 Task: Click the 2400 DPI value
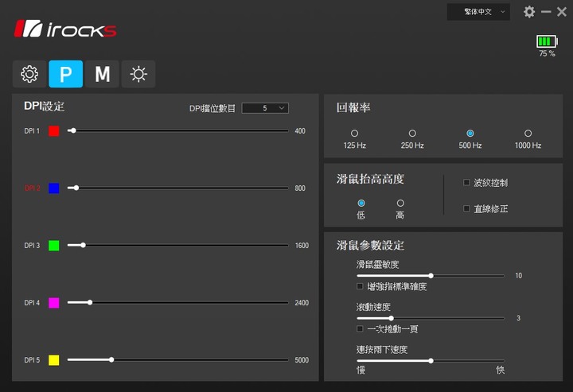[x=302, y=303]
